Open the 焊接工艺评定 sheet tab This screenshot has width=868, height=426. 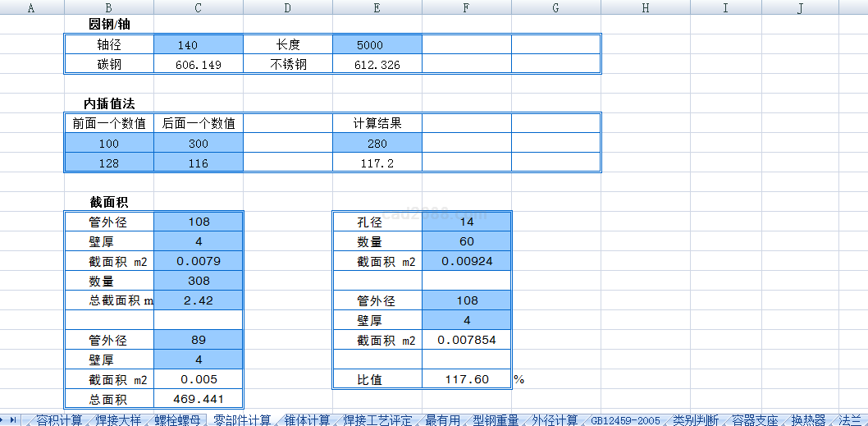coord(377,420)
